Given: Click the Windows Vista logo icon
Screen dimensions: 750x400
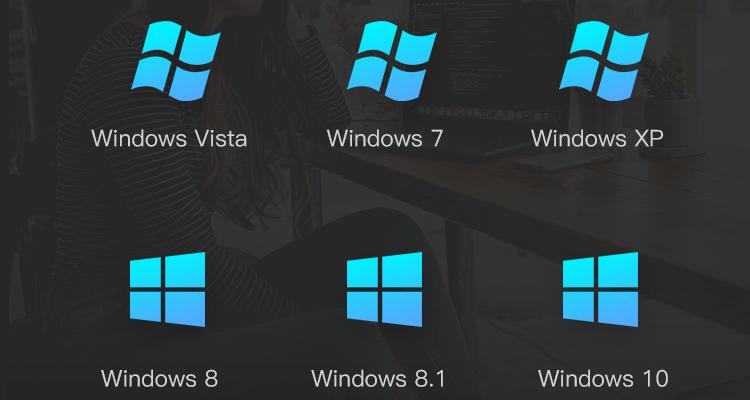Looking at the screenshot, I should [176, 61].
